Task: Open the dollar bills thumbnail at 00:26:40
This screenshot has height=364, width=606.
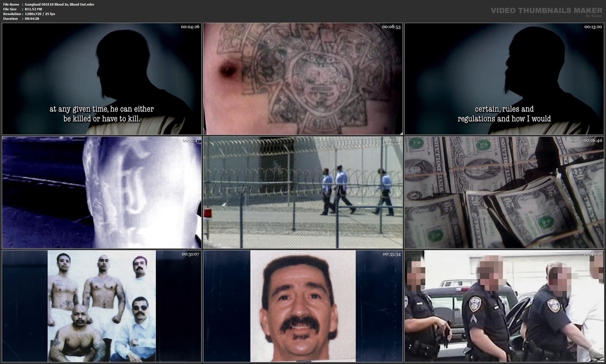Action: point(504,193)
